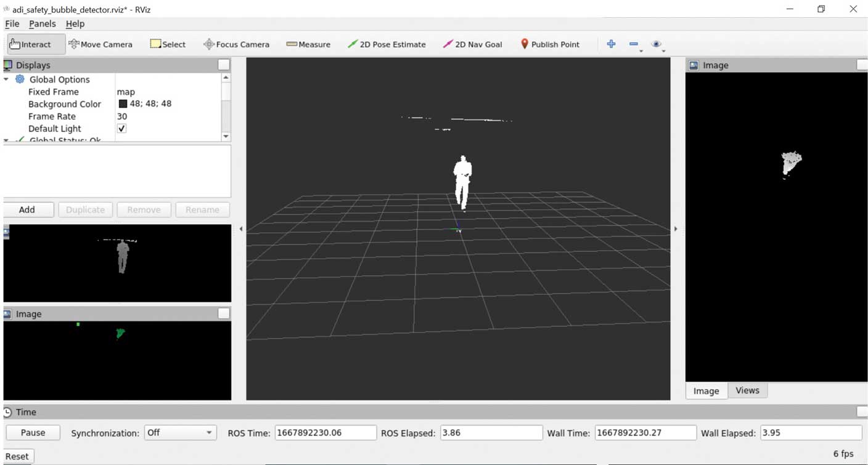The height and width of the screenshot is (465, 868).
Task: Open the Panels menu
Action: (42, 23)
